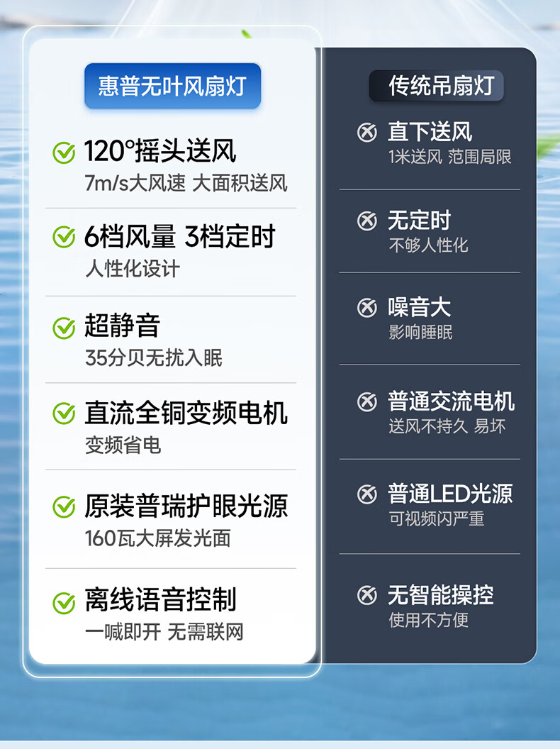Click the green checkmark next to 6档风量 3档定时

[64, 237]
